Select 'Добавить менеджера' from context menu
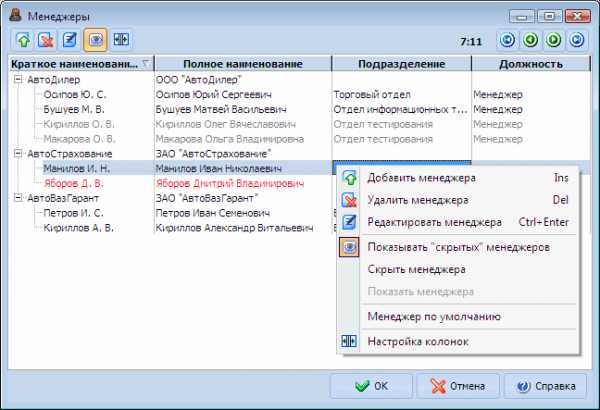 click(421, 177)
